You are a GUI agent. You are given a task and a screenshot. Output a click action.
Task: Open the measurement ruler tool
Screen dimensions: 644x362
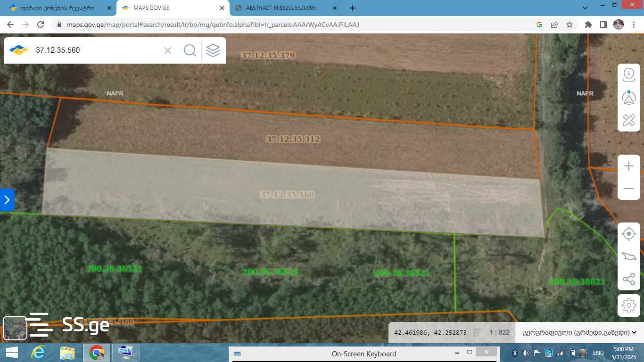click(628, 120)
